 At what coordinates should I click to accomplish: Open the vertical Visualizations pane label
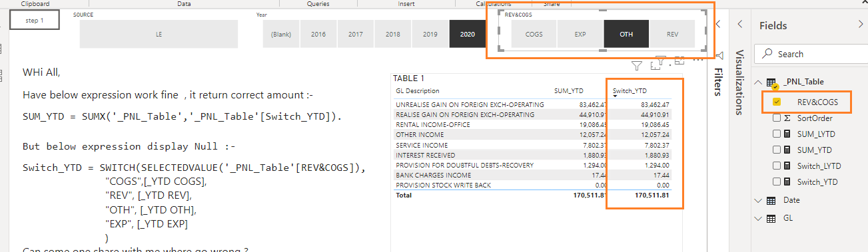pos(740,82)
